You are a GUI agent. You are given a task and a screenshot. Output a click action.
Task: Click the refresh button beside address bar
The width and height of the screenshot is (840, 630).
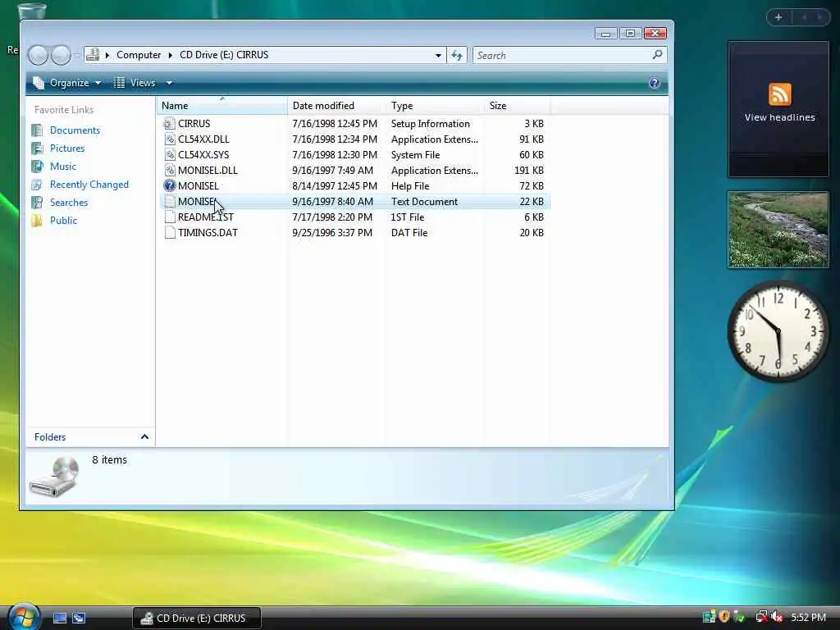[457, 55]
